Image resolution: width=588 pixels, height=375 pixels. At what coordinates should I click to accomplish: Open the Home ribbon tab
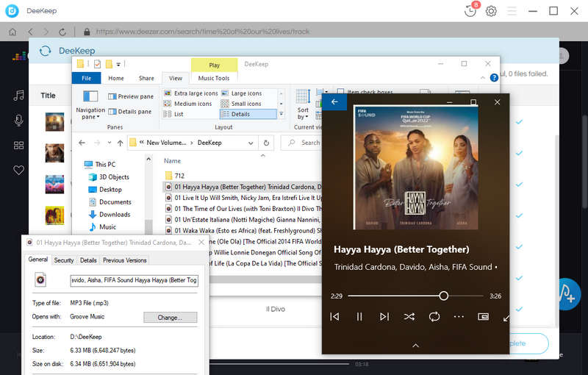[116, 78]
